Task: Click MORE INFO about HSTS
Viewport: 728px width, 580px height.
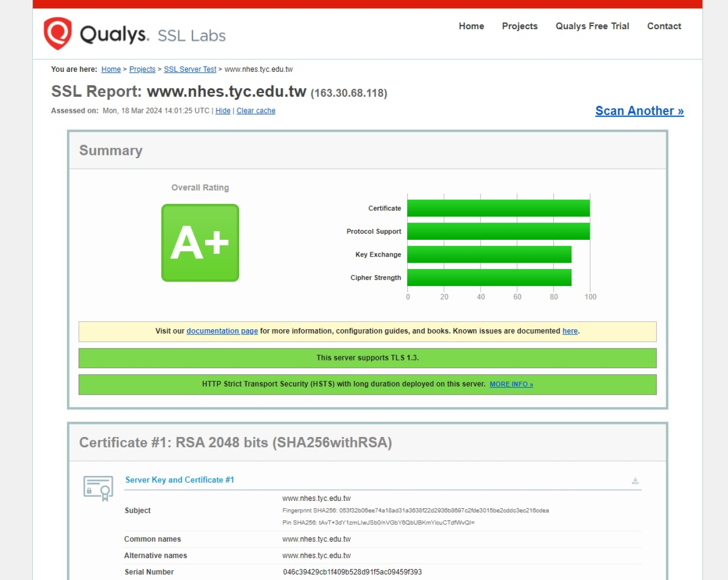Action: pos(511,384)
